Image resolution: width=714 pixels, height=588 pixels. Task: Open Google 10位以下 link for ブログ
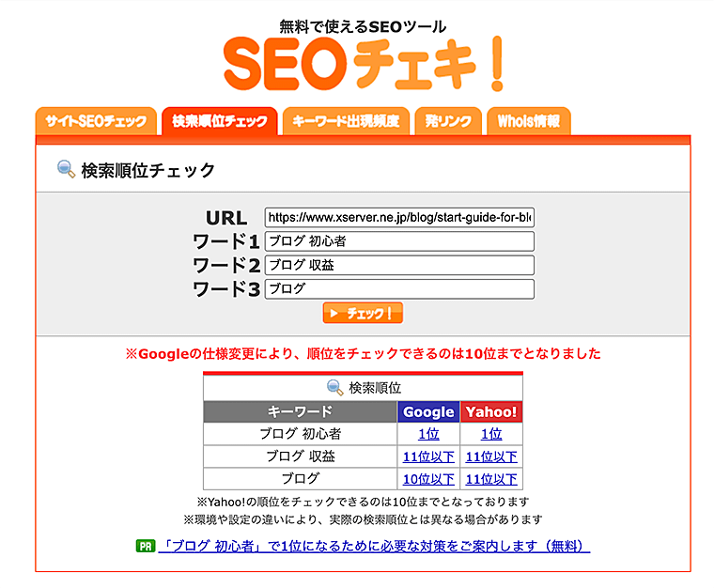tap(428, 479)
